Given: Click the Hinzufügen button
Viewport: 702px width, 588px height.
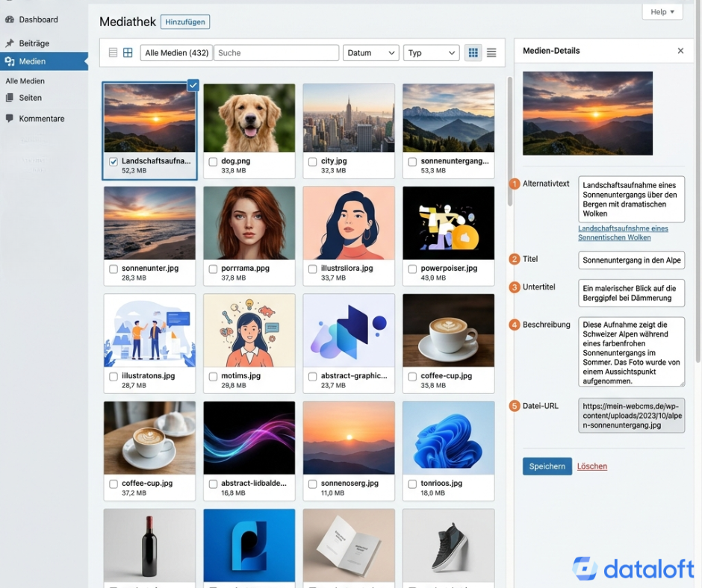Looking at the screenshot, I should (185, 22).
